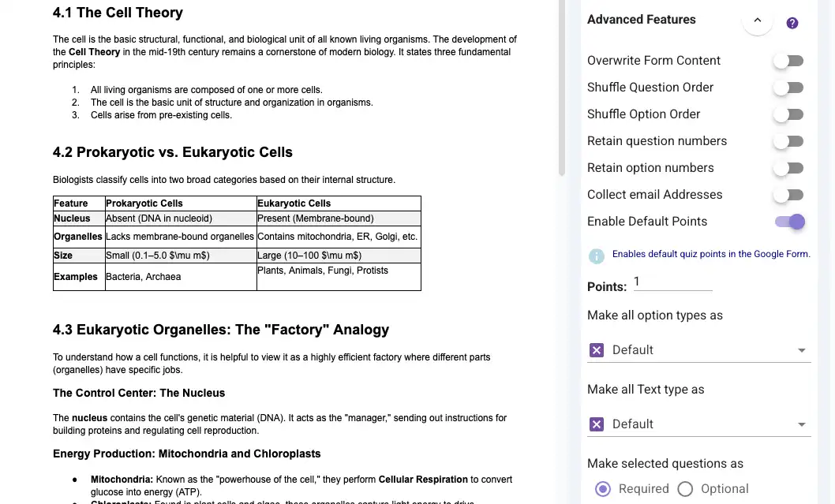Click the Points value input field
Image resolution: width=835 pixels, height=504 pixels.
click(671, 282)
